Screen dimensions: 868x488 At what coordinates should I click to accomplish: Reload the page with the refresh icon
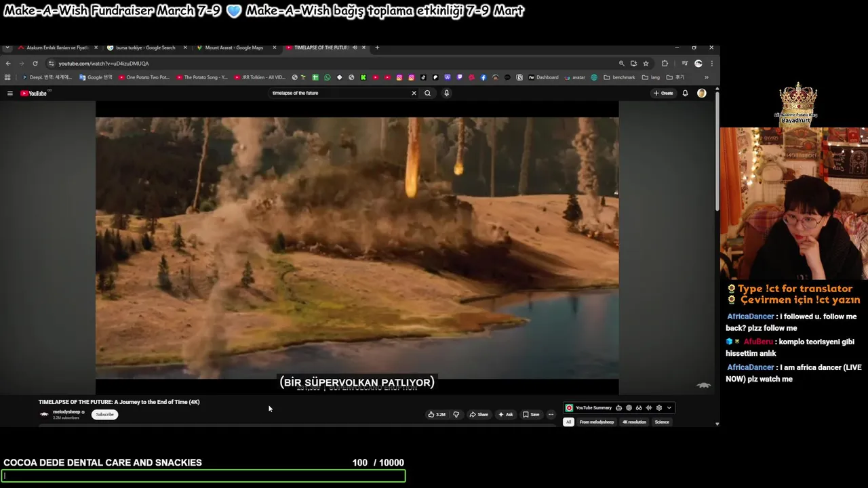[x=35, y=64]
